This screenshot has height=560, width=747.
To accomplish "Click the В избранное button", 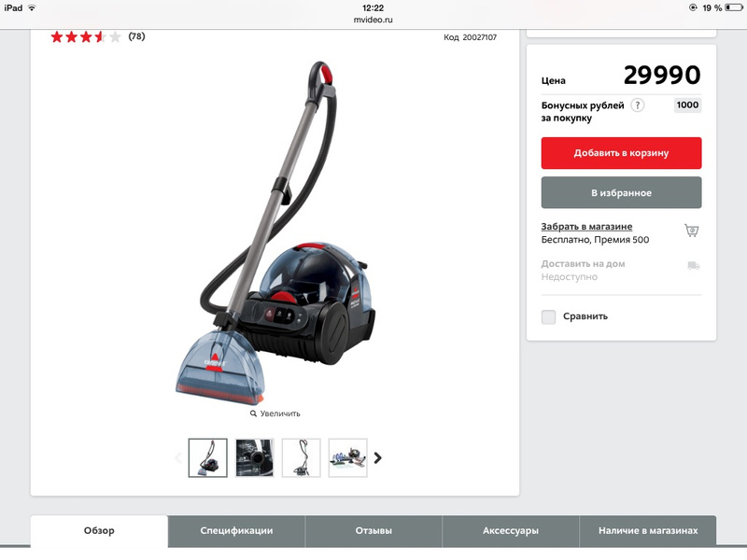I will pos(621,192).
